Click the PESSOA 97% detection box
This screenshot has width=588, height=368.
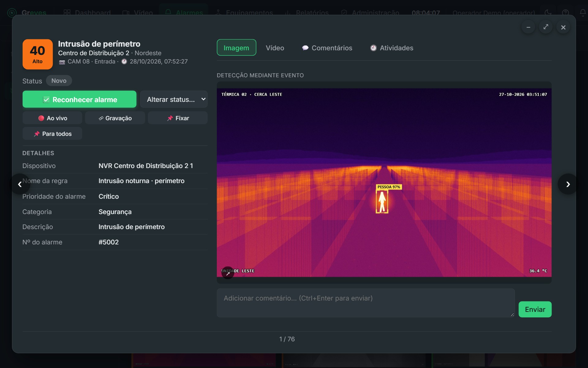coord(382,201)
